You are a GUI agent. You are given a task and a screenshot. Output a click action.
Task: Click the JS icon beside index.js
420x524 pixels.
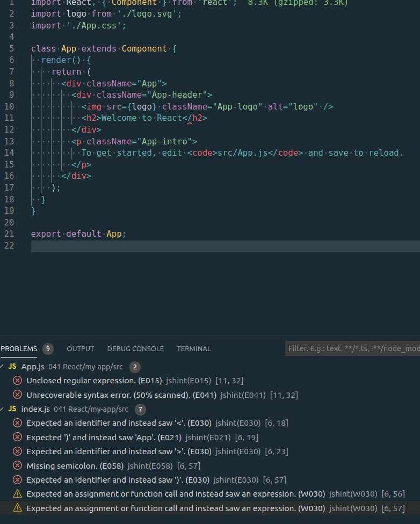click(x=12, y=409)
